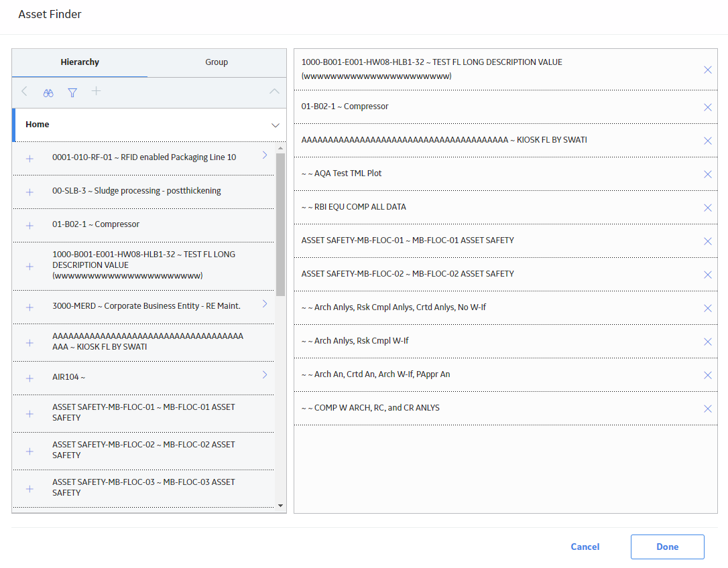
Task: Click the Asset Finder dialog title
Action: coord(50,14)
